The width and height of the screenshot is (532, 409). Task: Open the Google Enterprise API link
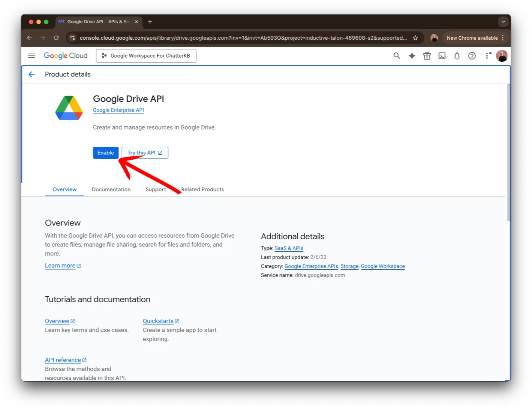pos(118,110)
